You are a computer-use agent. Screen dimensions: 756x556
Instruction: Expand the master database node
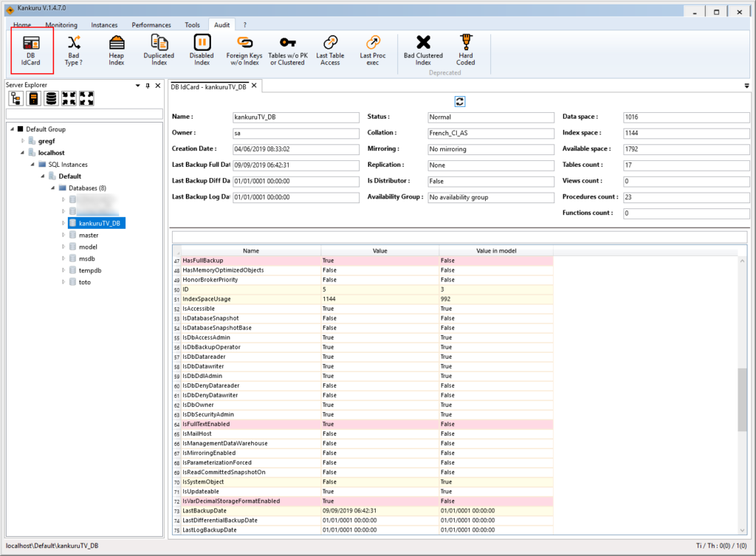point(63,235)
